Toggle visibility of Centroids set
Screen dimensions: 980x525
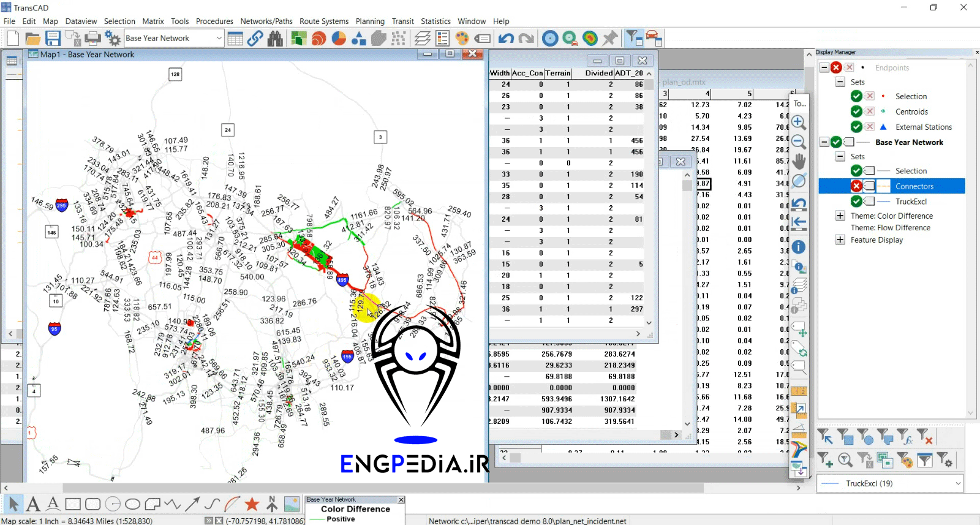click(x=856, y=111)
